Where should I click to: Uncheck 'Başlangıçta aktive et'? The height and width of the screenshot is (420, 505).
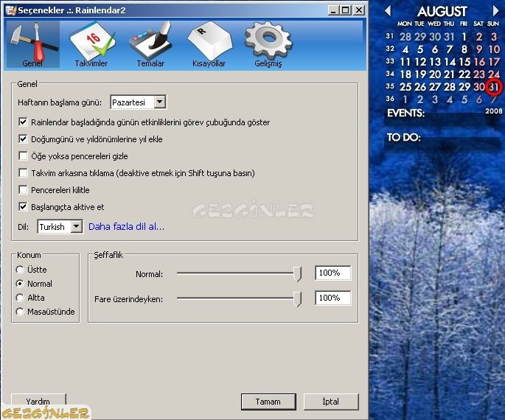click(23, 206)
